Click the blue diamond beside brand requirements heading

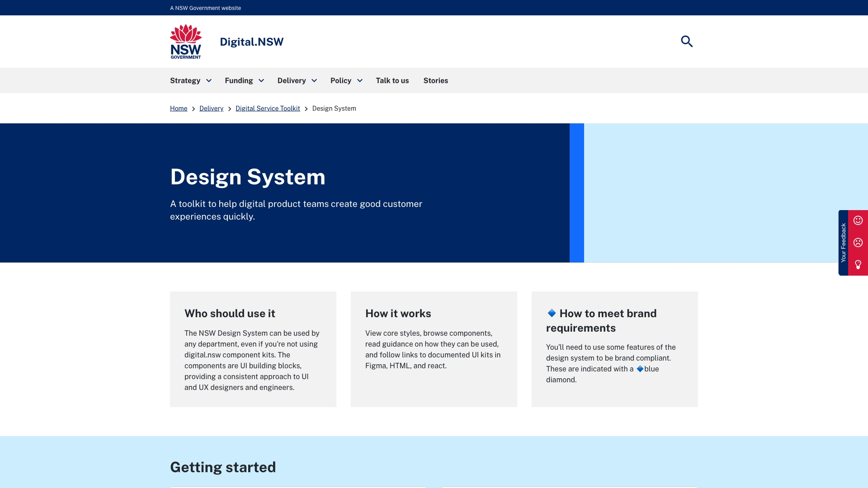coord(552,313)
